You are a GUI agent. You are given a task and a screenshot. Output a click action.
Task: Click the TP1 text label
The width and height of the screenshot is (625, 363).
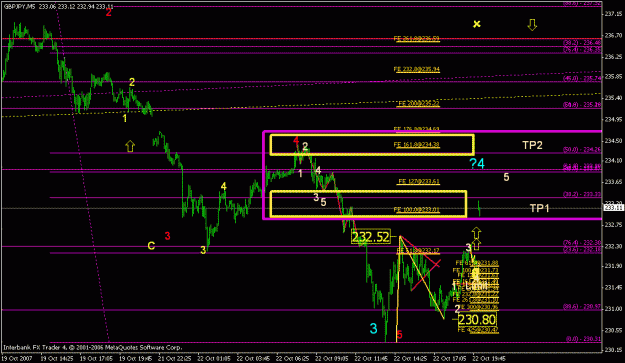[539, 208]
